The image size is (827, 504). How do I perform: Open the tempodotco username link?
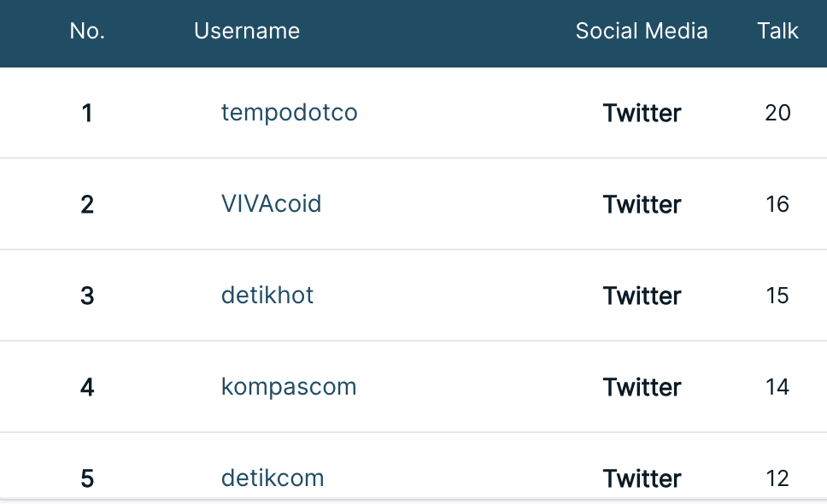(x=289, y=113)
